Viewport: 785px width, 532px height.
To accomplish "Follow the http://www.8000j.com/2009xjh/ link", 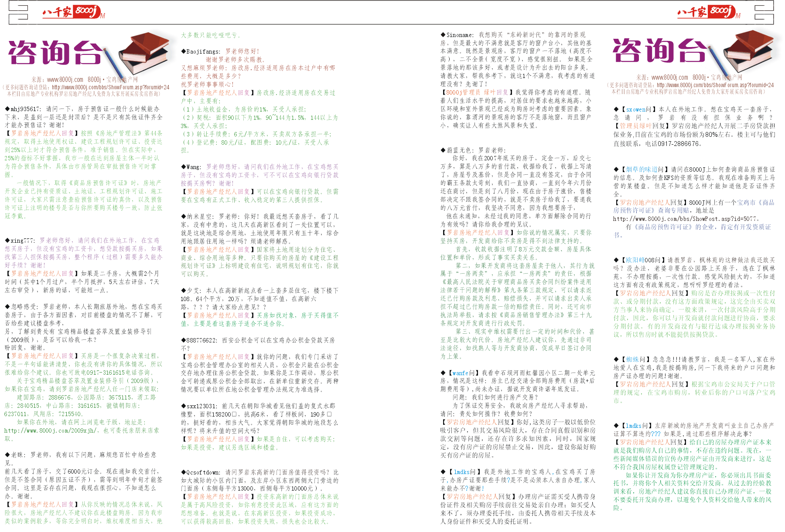I will (51, 430).
